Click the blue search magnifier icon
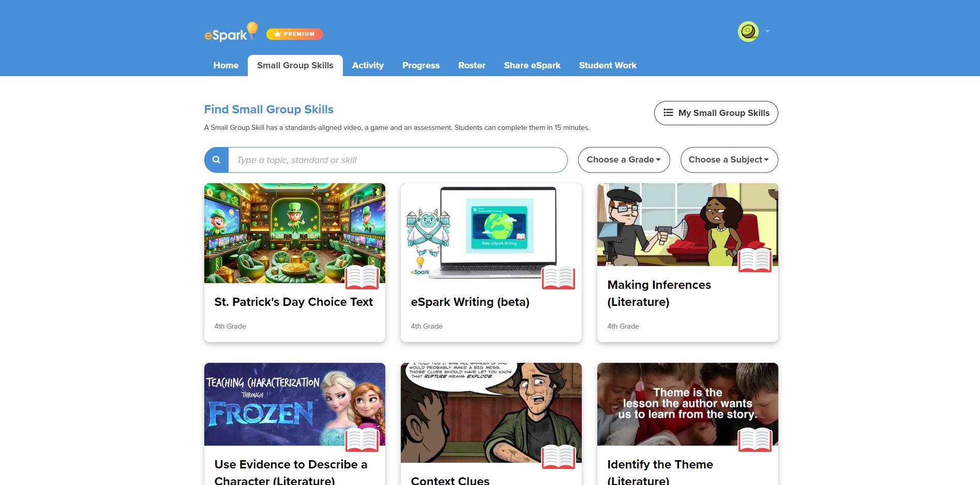980x485 pixels. click(x=217, y=160)
